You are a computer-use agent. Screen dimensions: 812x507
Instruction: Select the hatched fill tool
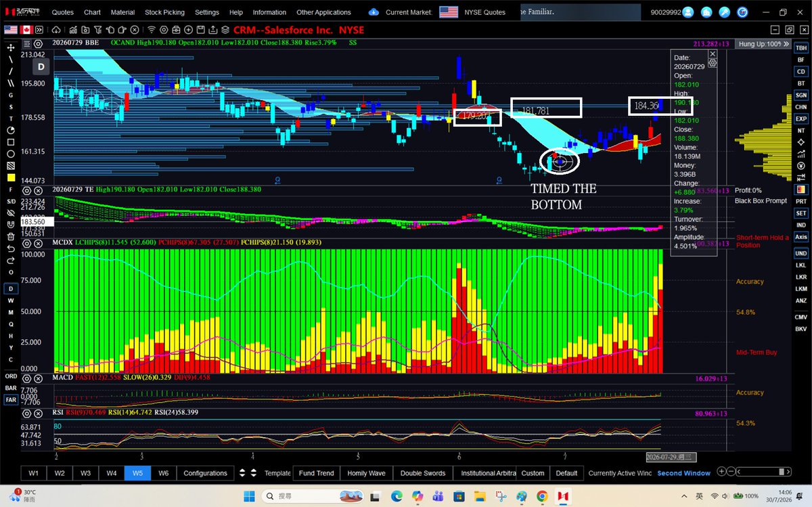tap(11, 165)
